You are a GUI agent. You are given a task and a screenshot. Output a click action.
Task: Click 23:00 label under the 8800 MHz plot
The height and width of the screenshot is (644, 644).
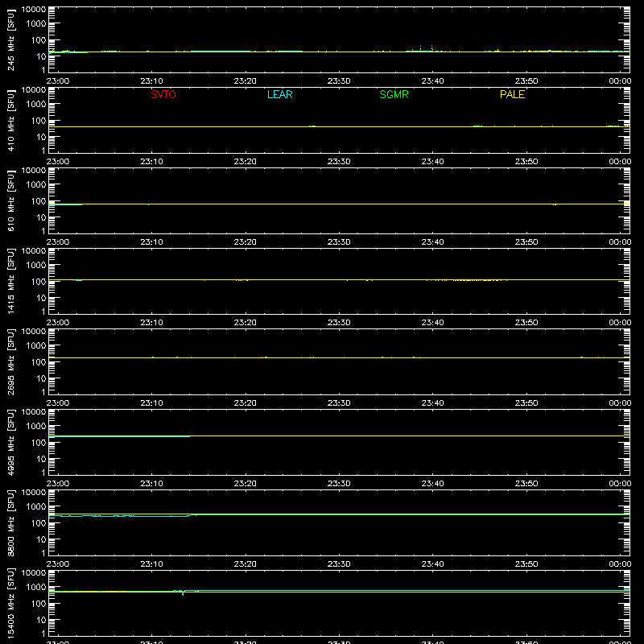(x=58, y=564)
